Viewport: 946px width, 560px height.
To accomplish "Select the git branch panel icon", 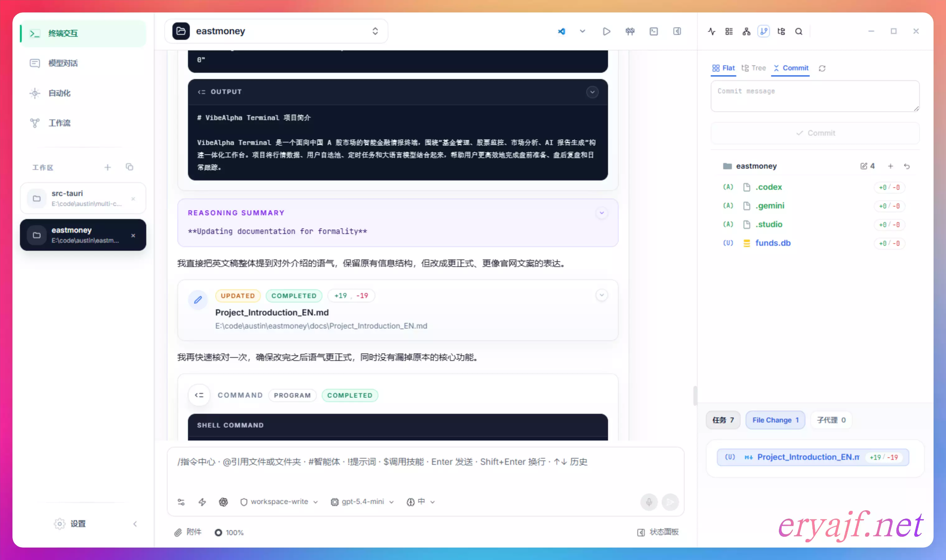I will coord(764,31).
